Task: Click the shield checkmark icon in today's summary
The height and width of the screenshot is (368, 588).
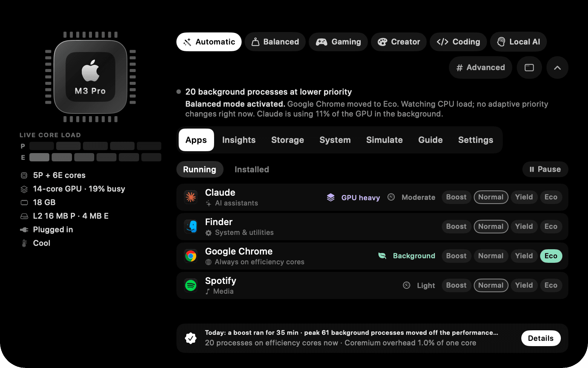Action: point(191,338)
